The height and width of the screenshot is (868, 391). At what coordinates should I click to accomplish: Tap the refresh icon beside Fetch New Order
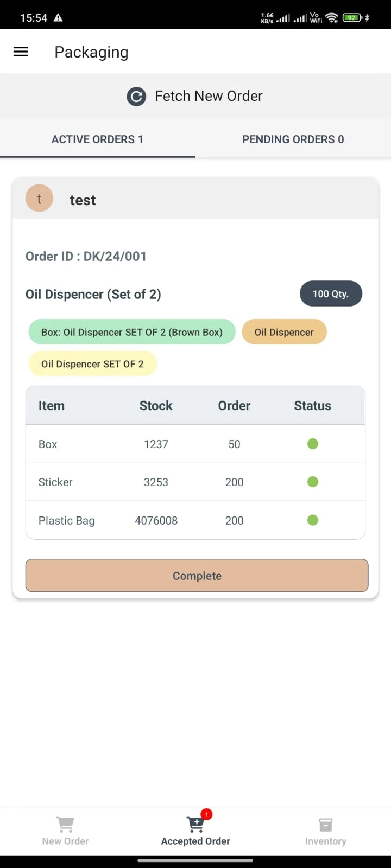136,97
